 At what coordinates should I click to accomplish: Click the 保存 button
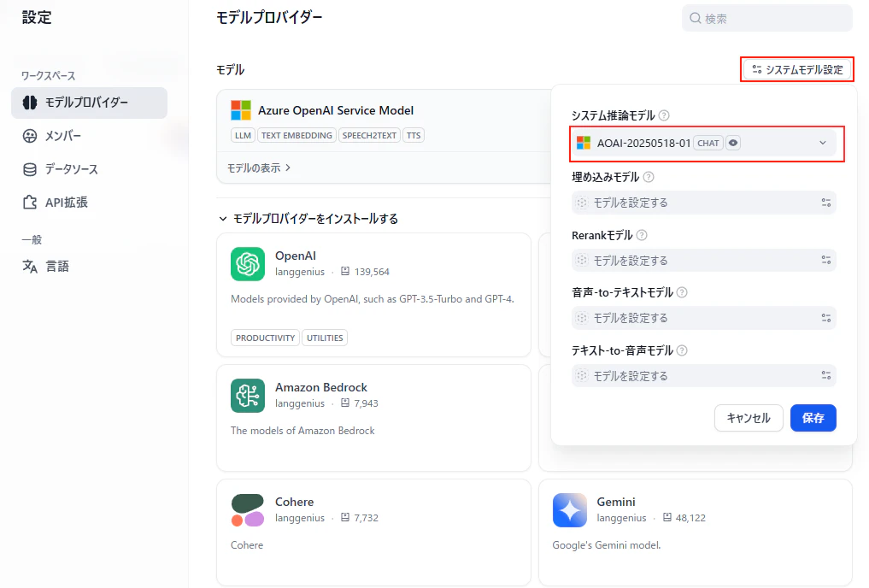click(813, 418)
